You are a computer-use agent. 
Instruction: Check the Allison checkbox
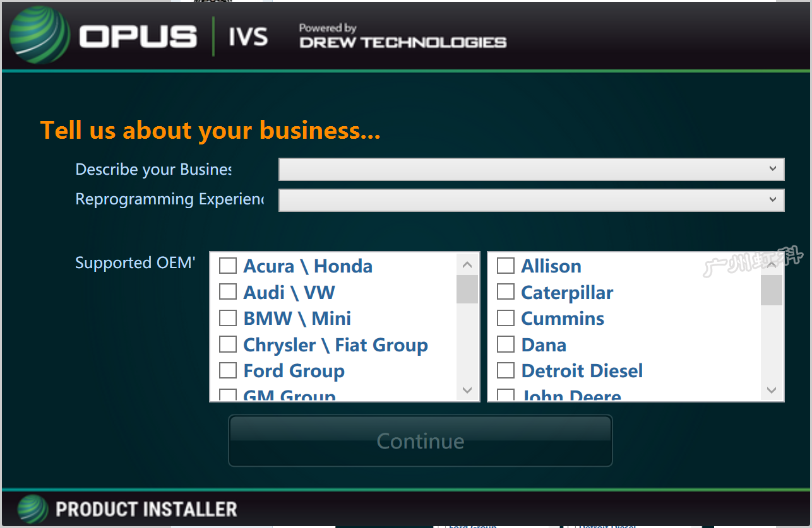click(x=506, y=266)
